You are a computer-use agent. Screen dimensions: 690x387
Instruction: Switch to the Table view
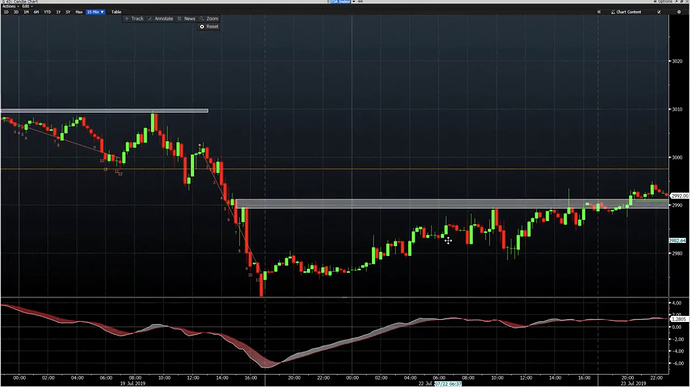pos(116,12)
